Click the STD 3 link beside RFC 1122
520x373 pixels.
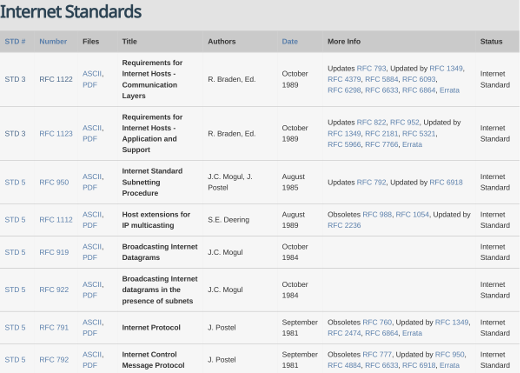15,79
